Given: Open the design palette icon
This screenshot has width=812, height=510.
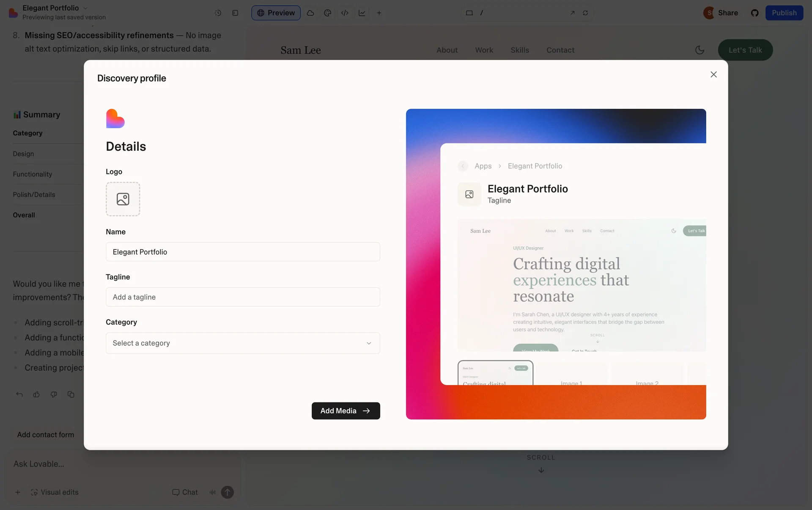Looking at the screenshot, I should (x=327, y=13).
